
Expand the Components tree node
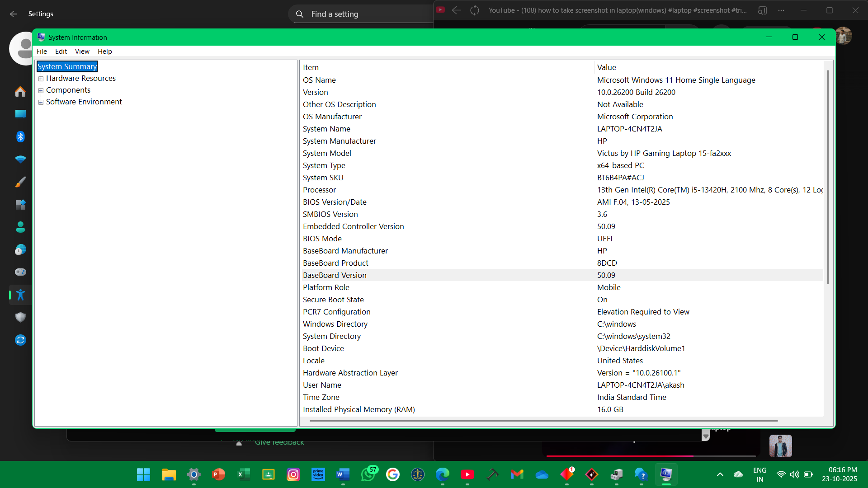[42, 90]
